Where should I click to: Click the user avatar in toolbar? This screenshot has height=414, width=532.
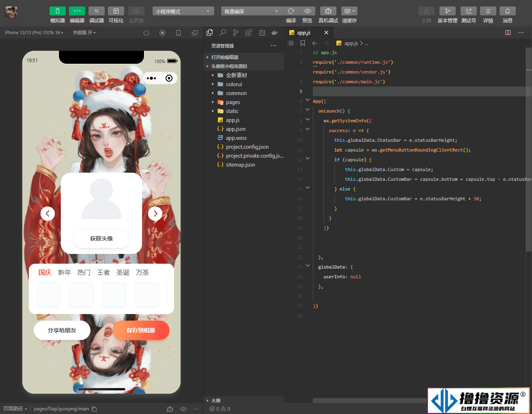tap(11, 13)
